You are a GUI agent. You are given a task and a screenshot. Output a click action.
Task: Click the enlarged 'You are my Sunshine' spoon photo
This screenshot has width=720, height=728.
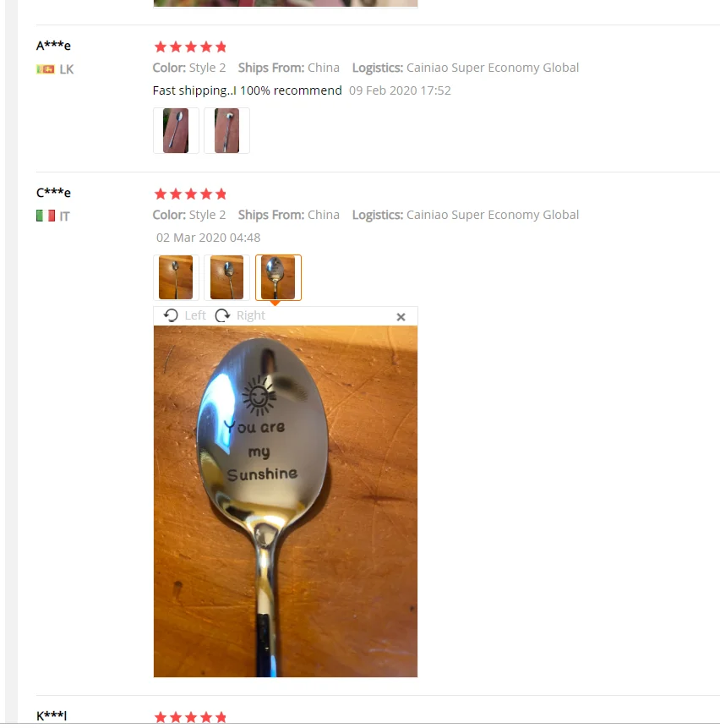286,501
